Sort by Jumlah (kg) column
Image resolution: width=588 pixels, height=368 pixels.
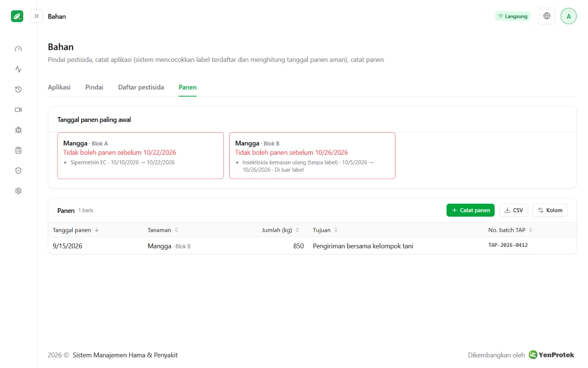point(280,230)
